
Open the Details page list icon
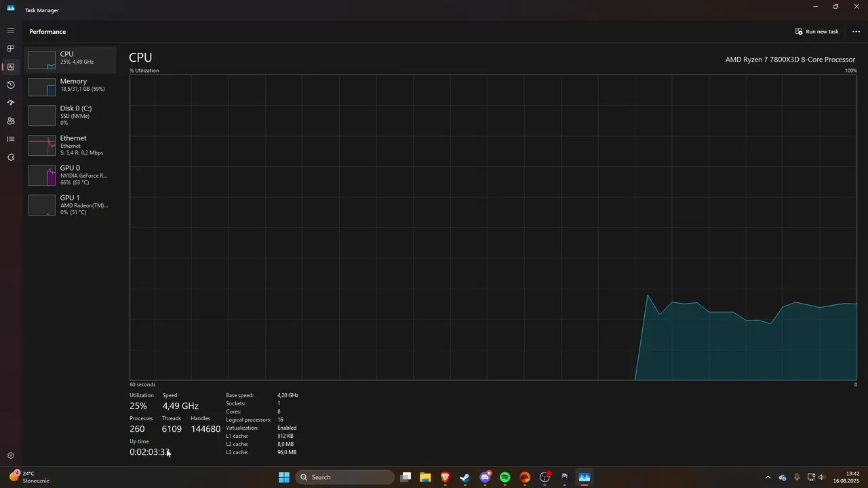coord(11,139)
